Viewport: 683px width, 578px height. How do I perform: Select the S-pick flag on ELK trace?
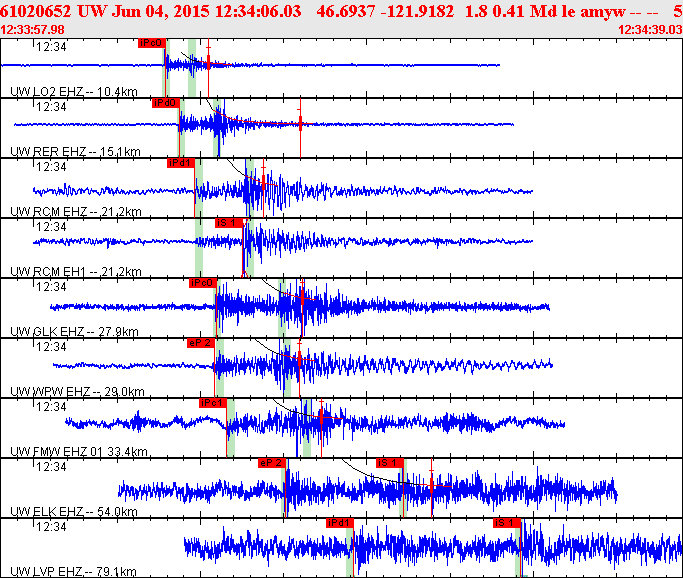click(389, 463)
